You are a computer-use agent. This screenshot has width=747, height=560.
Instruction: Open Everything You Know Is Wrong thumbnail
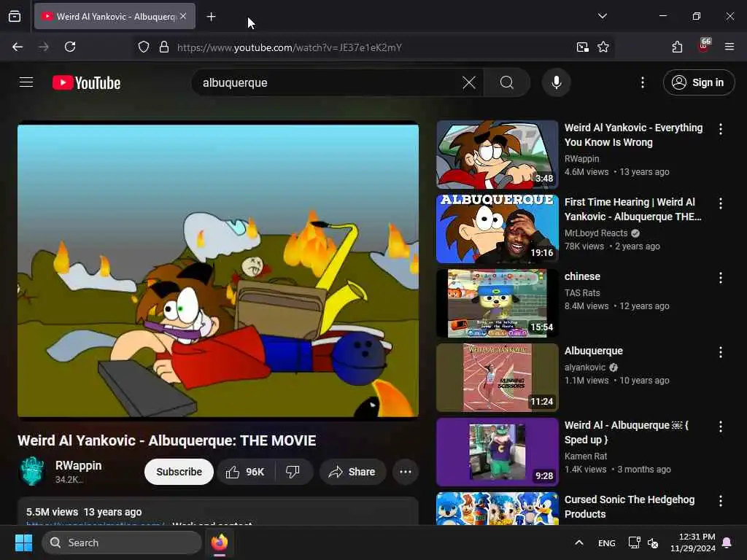click(498, 155)
